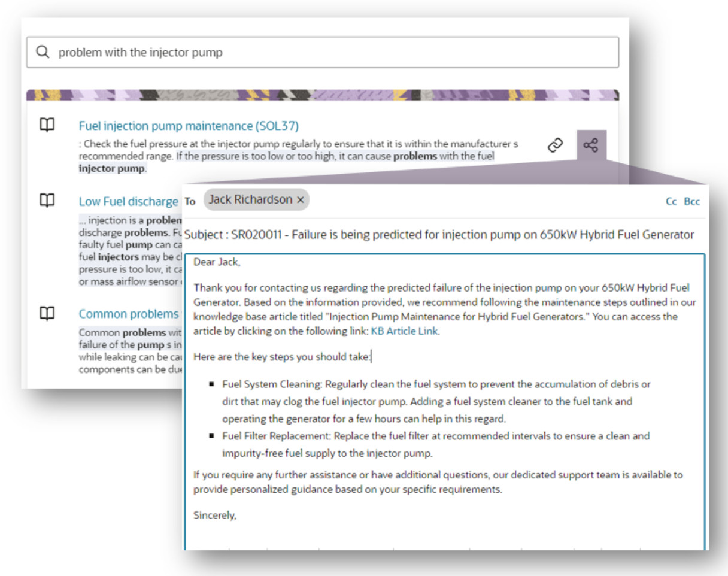Open the KB Article Link in email
The width and height of the screenshot is (728, 576).
pos(404,331)
